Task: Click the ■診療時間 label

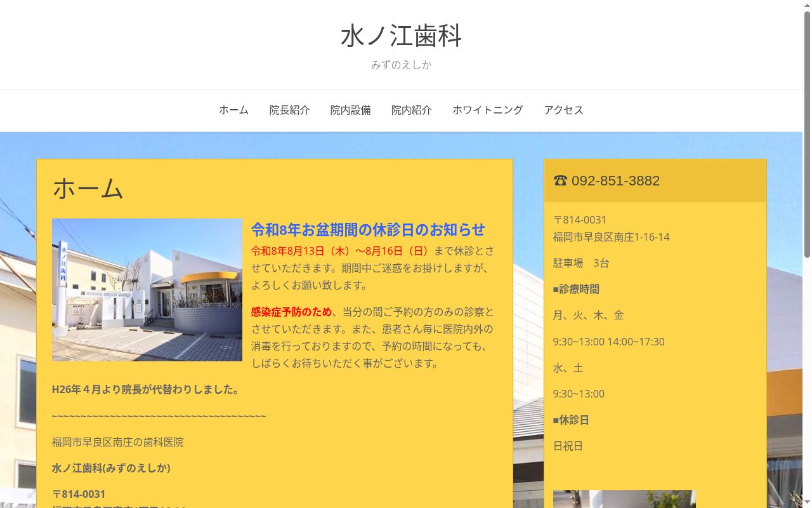Action: [576, 289]
